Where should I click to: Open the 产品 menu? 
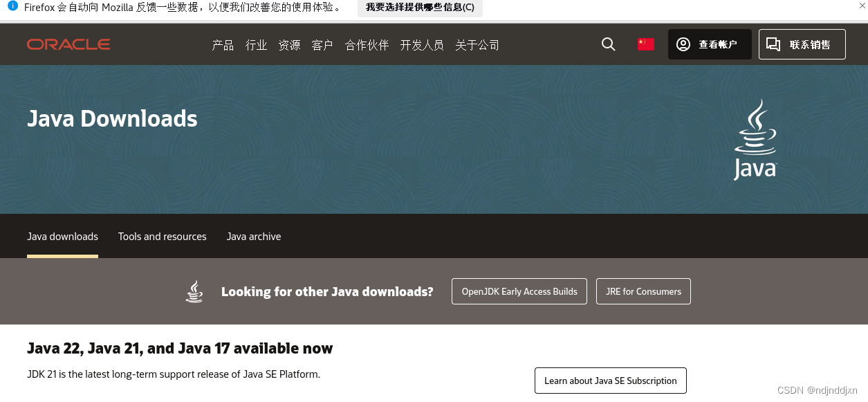(x=223, y=45)
